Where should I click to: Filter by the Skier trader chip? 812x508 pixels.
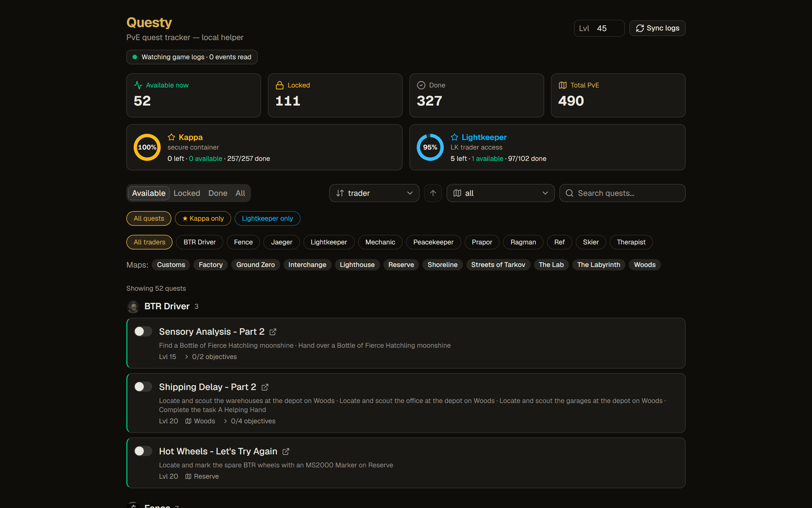pyautogui.click(x=591, y=242)
